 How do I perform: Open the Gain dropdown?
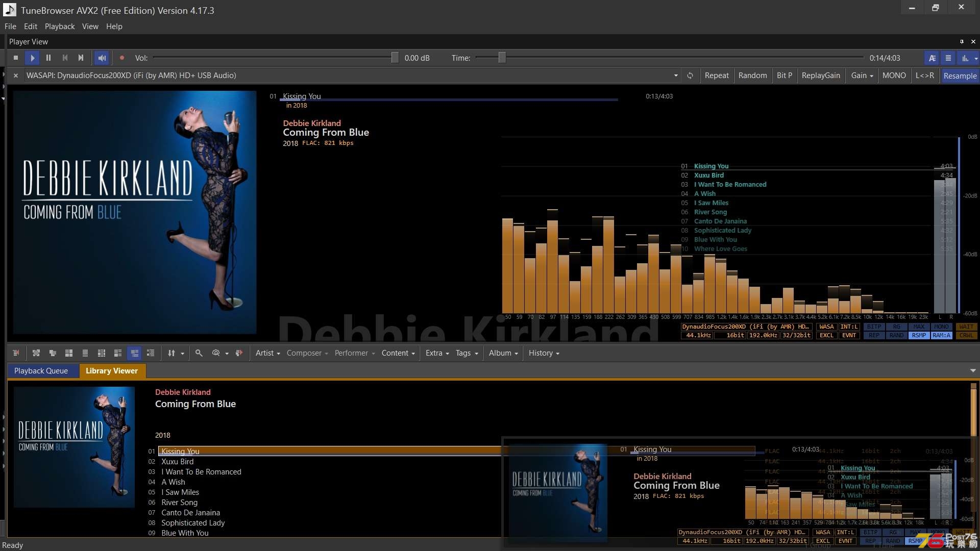point(862,76)
